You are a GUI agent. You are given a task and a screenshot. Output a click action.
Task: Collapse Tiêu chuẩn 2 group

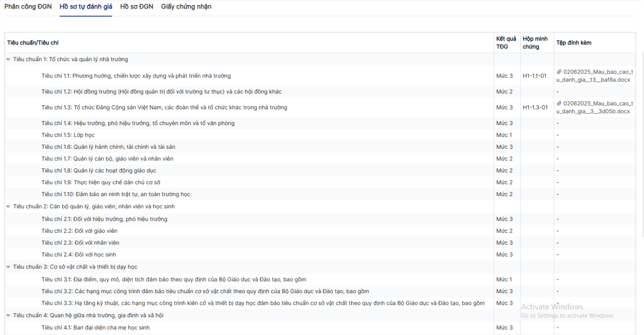8,207
